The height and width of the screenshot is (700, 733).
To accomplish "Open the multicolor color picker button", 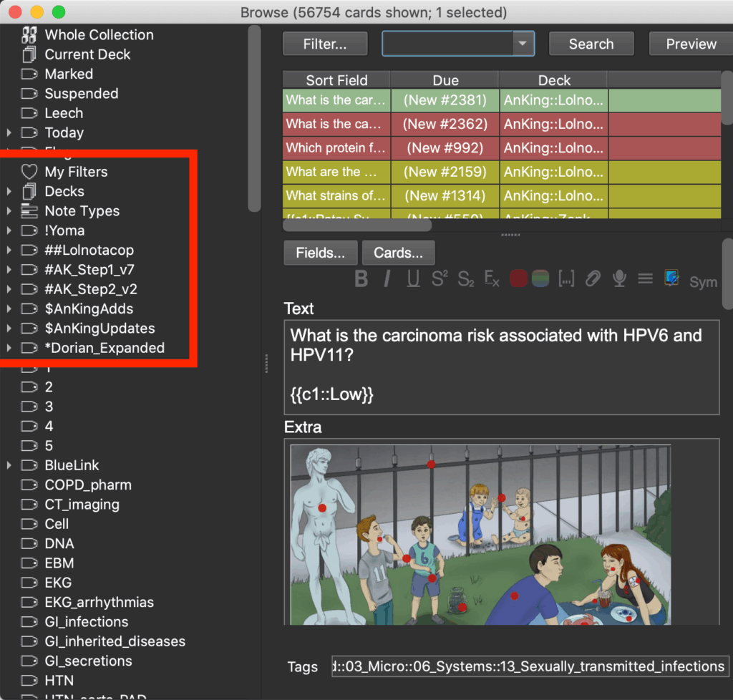I will 540,279.
